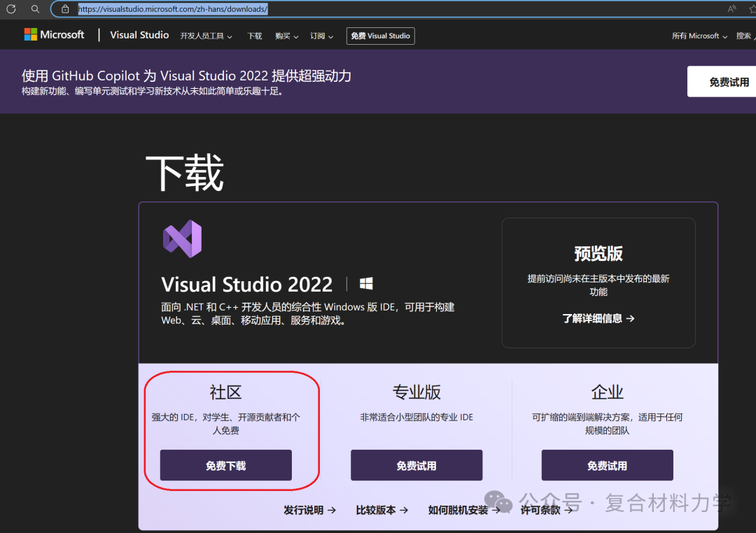Open the Read aloud feature icon
756x533 pixels.
point(731,8)
